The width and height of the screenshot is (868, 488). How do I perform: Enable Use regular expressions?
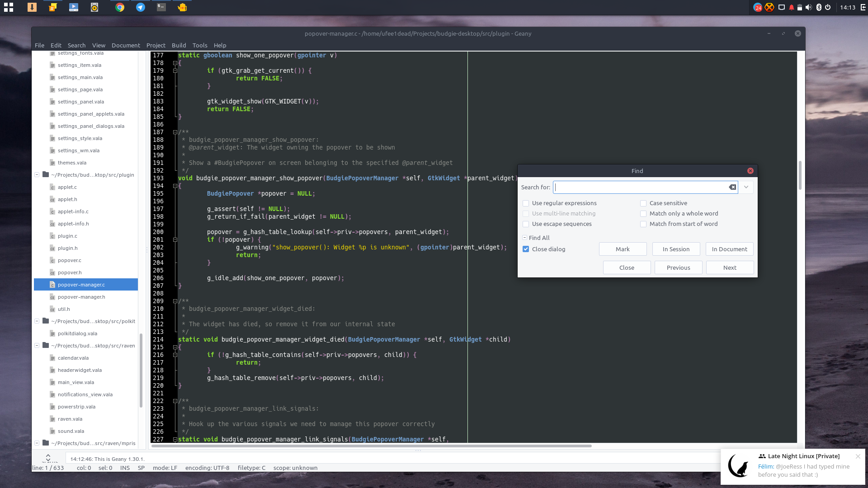(x=526, y=203)
